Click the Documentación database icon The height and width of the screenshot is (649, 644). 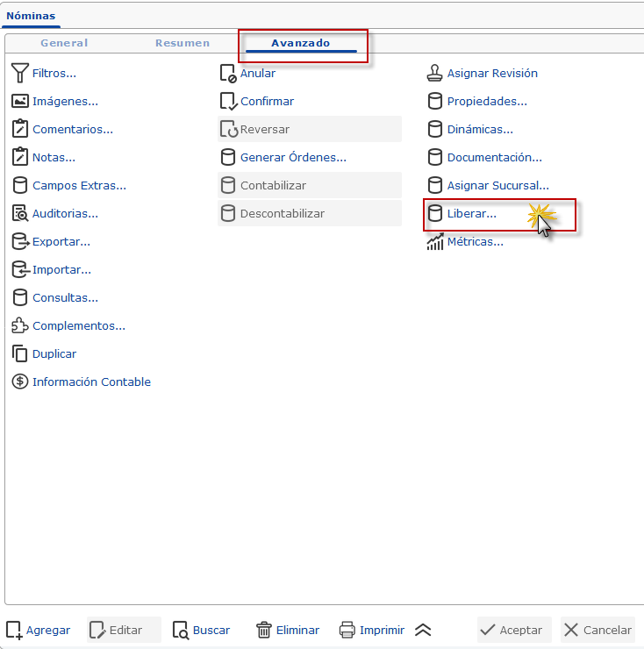(434, 157)
